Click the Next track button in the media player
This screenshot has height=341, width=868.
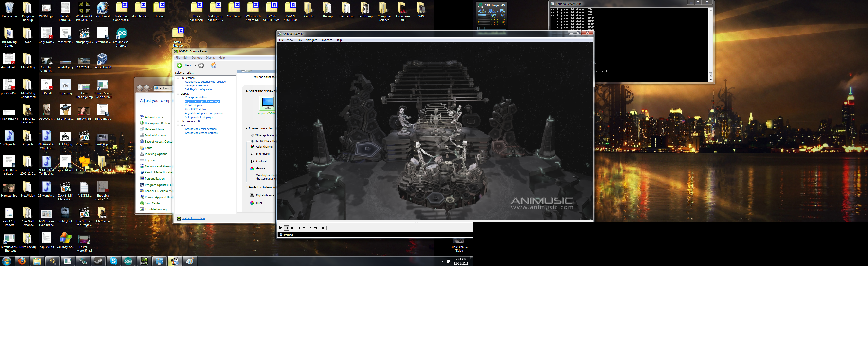coord(315,228)
